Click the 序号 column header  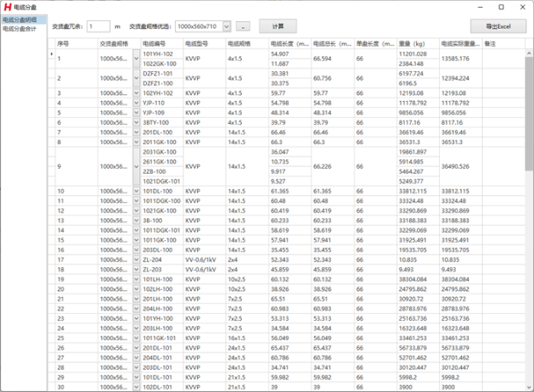(63, 42)
